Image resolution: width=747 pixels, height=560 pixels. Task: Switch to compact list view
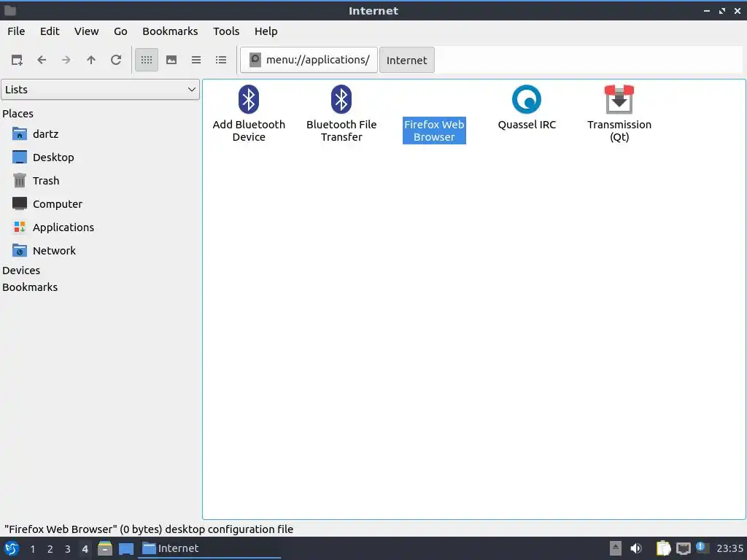tap(196, 60)
